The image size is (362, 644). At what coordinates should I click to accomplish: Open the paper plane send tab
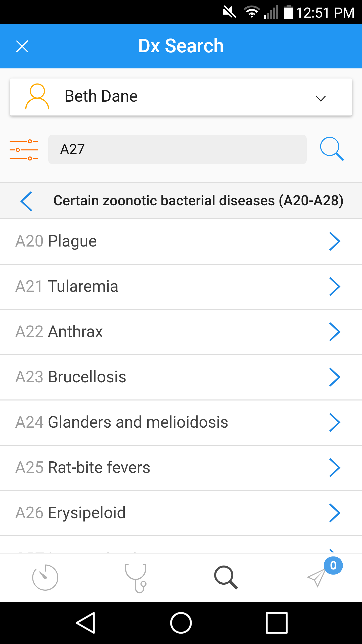[317, 578]
